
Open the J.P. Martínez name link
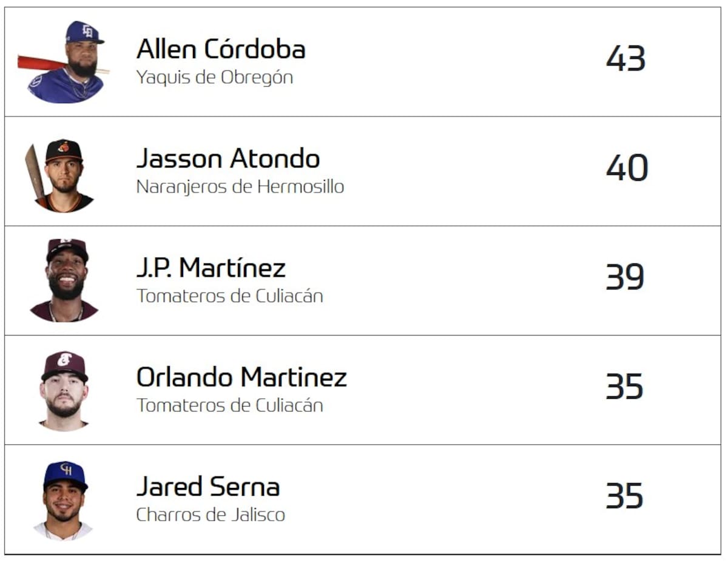(x=211, y=268)
